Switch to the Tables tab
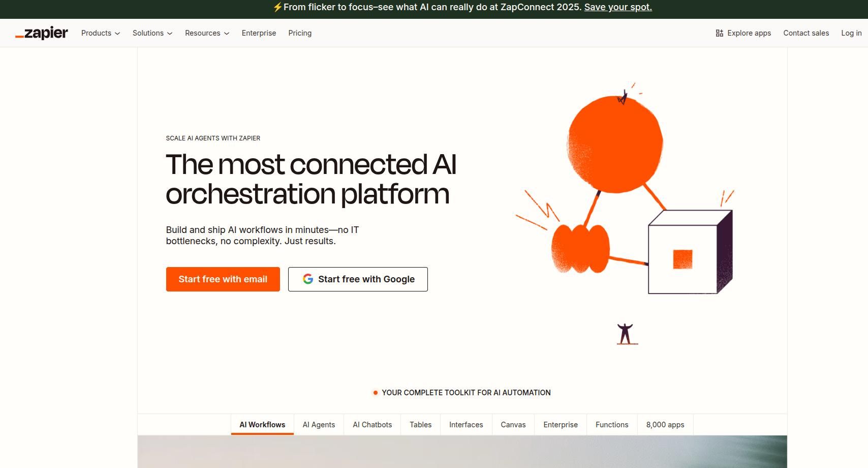This screenshot has height=468, width=868. click(x=420, y=425)
